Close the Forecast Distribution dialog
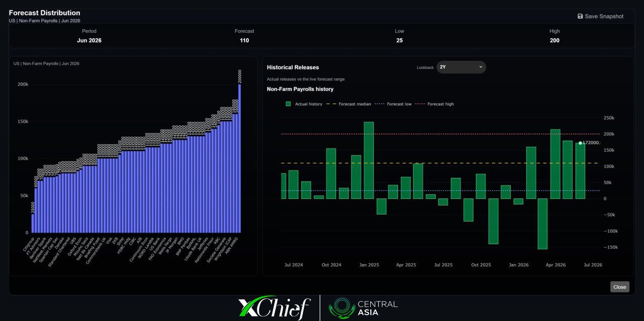Image resolution: width=644 pixels, height=321 pixels. pos(619,287)
